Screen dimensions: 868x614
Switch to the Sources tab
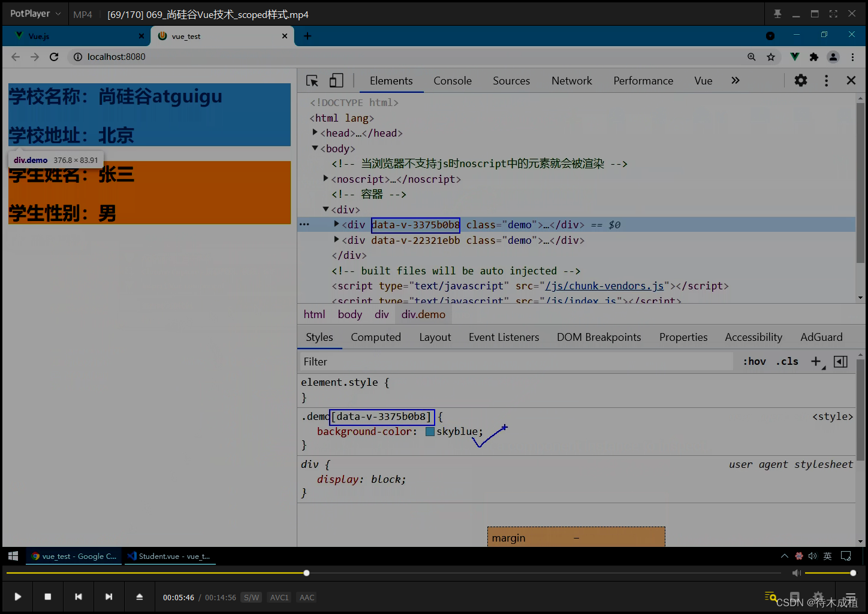tap(511, 81)
